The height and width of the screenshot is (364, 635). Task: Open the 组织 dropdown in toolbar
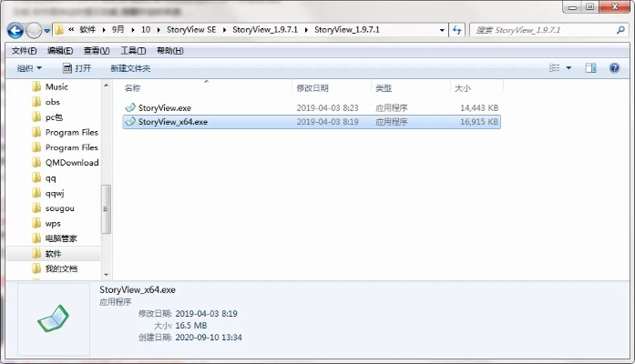coord(29,68)
